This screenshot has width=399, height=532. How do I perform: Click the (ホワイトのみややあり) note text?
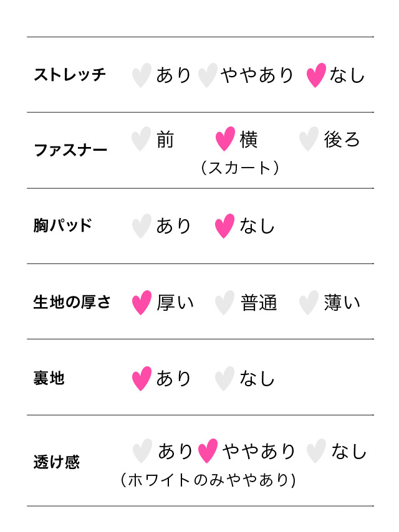tap(208, 480)
